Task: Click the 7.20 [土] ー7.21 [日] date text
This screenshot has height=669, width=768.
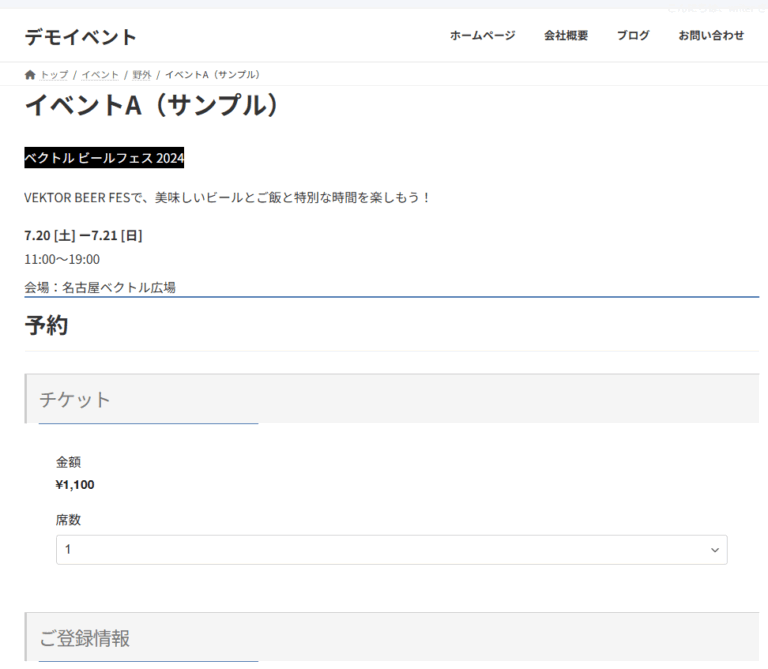Action: (x=83, y=236)
